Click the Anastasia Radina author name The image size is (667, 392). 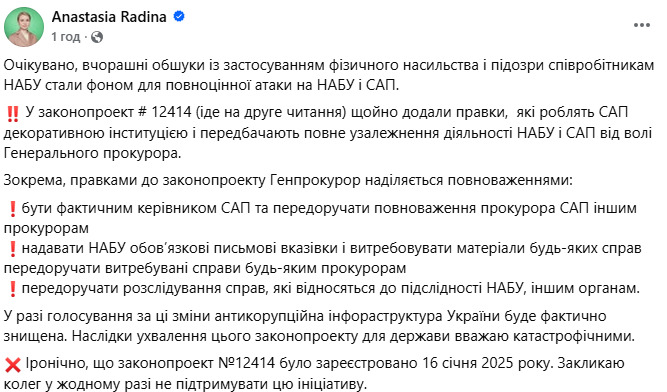(x=109, y=17)
